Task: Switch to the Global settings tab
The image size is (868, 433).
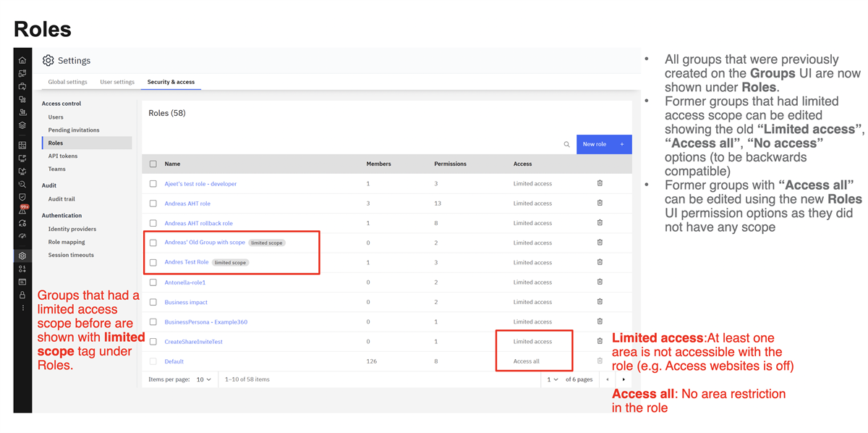Action: tap(67, 82)
